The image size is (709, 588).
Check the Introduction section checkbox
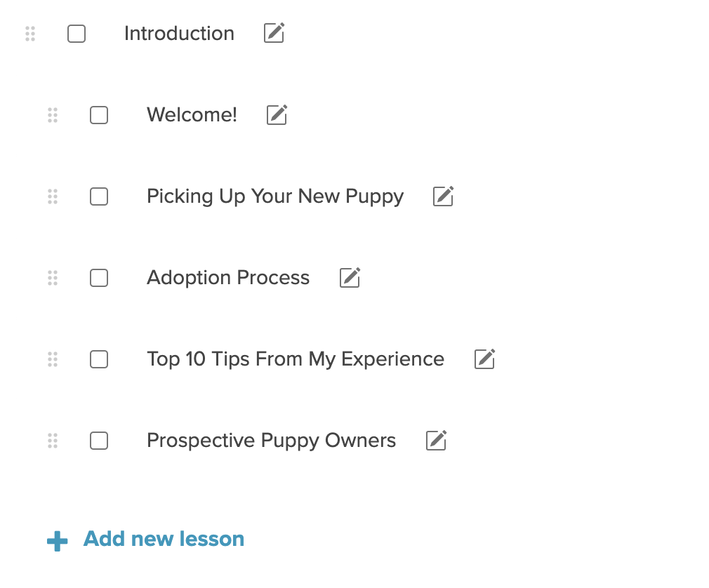coord(77,34)
